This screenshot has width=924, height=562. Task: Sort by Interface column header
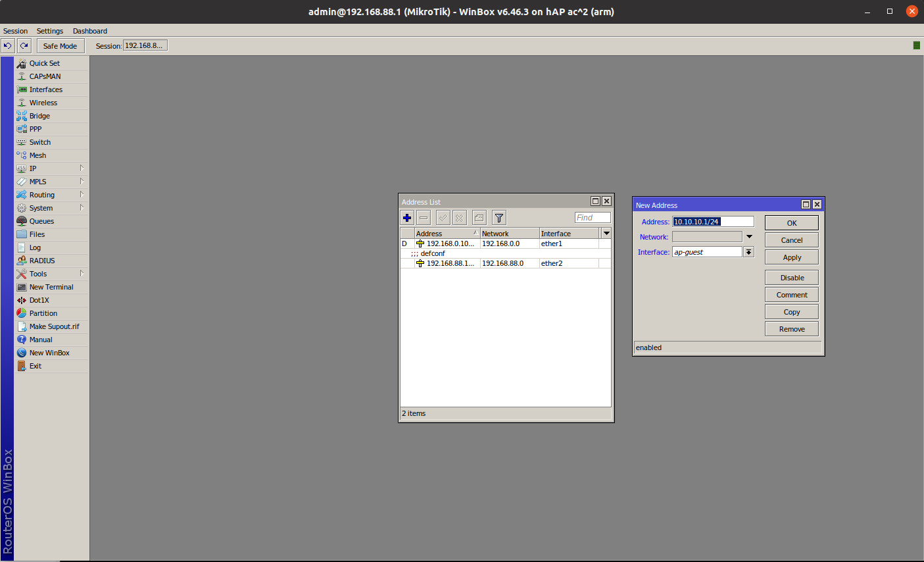click(x=570, y=234)
